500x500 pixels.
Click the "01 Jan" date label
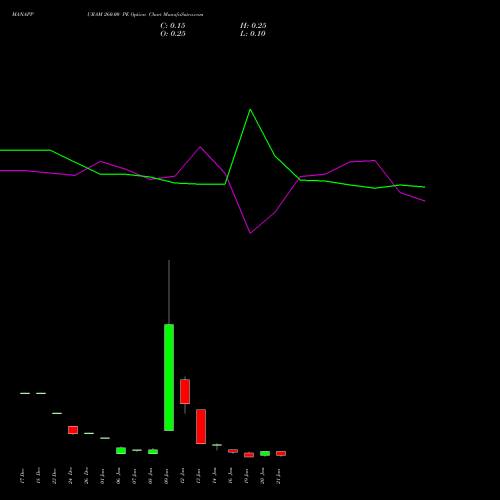pyautogui.click(x=102, y=476)
